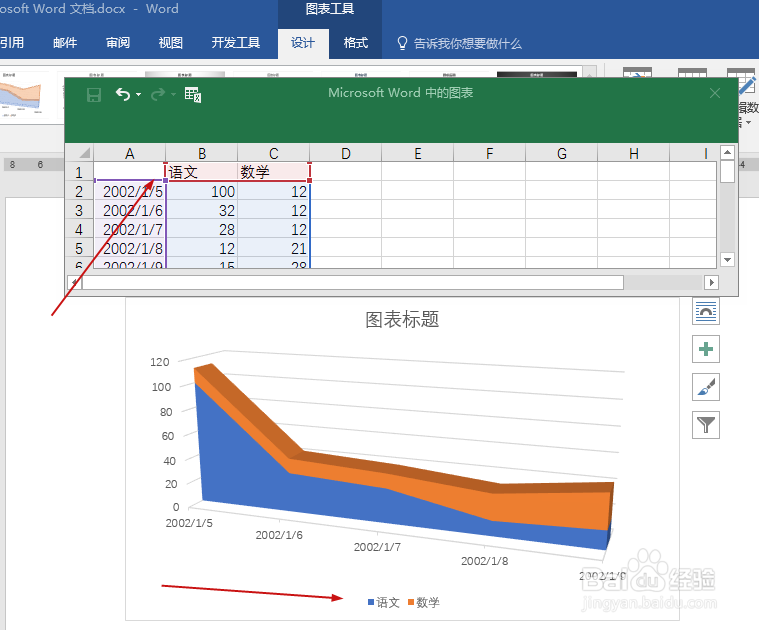Click the 数学 legend entry

[x=424, y=602]
